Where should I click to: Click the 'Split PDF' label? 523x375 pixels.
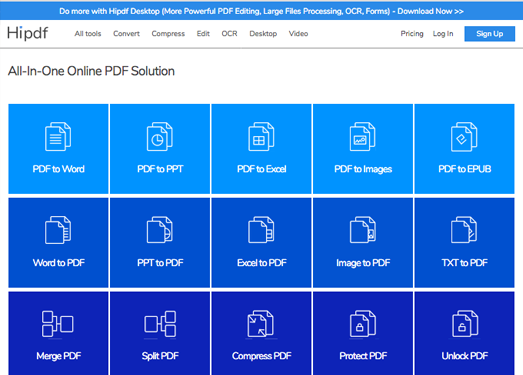click(x=160, y=356)
